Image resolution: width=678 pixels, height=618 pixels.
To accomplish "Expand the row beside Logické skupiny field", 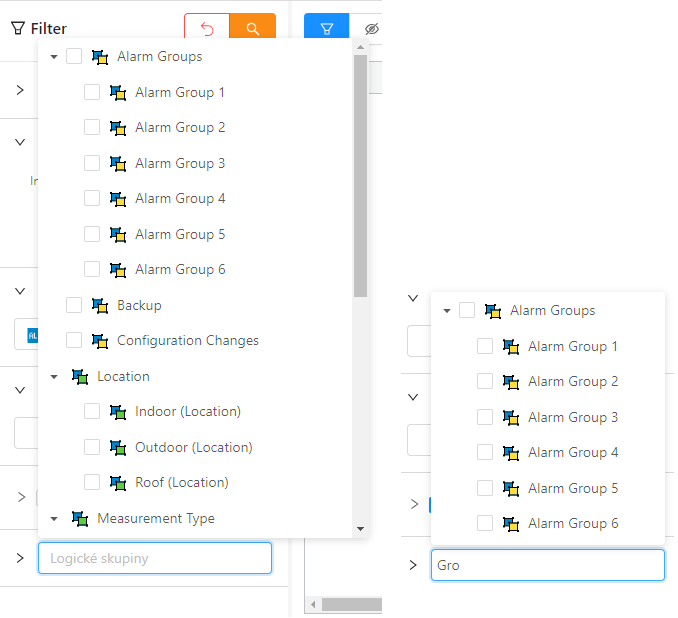I will (x=20, y=558).
